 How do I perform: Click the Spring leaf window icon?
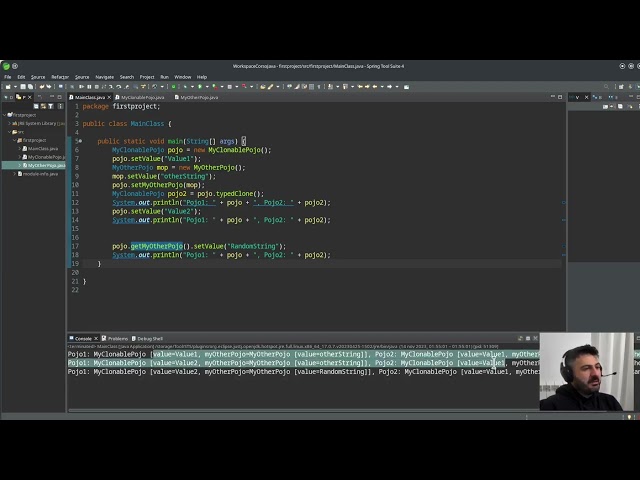point(6,66)
